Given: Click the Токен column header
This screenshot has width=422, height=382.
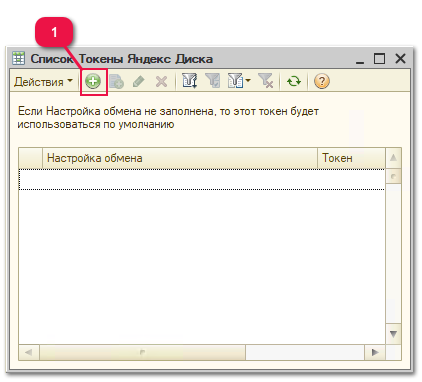Looking at the screenshot, I should coord(351,158).
